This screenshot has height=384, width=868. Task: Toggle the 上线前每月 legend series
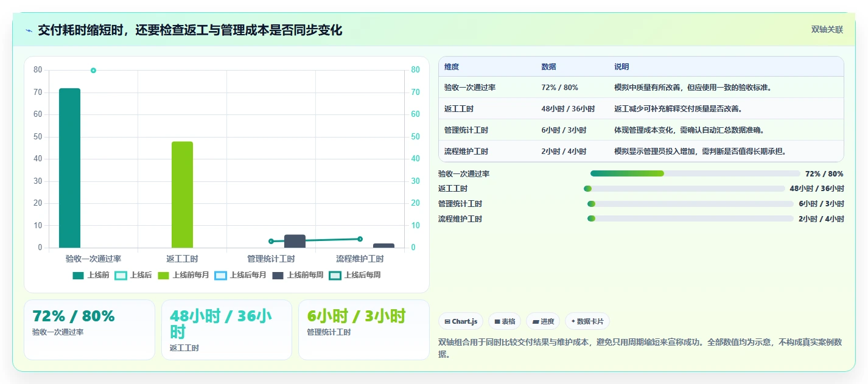(x=183, y=275)
